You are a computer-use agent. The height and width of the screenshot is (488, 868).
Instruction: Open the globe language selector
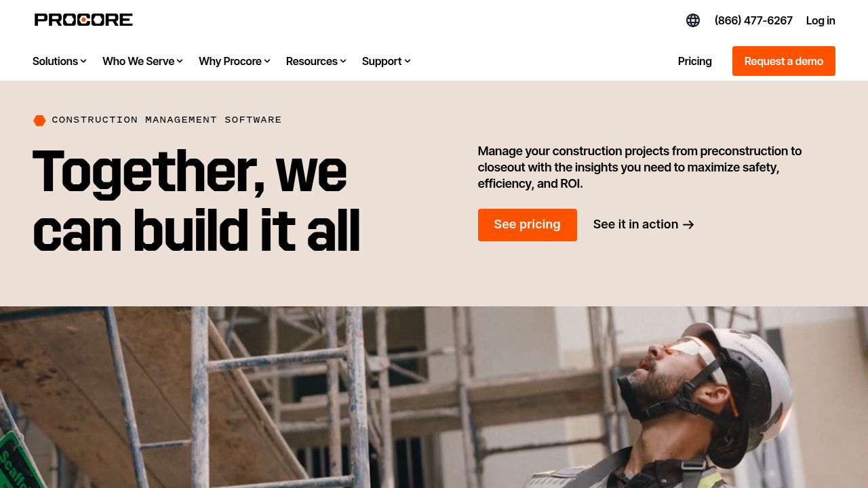(693, 20)
